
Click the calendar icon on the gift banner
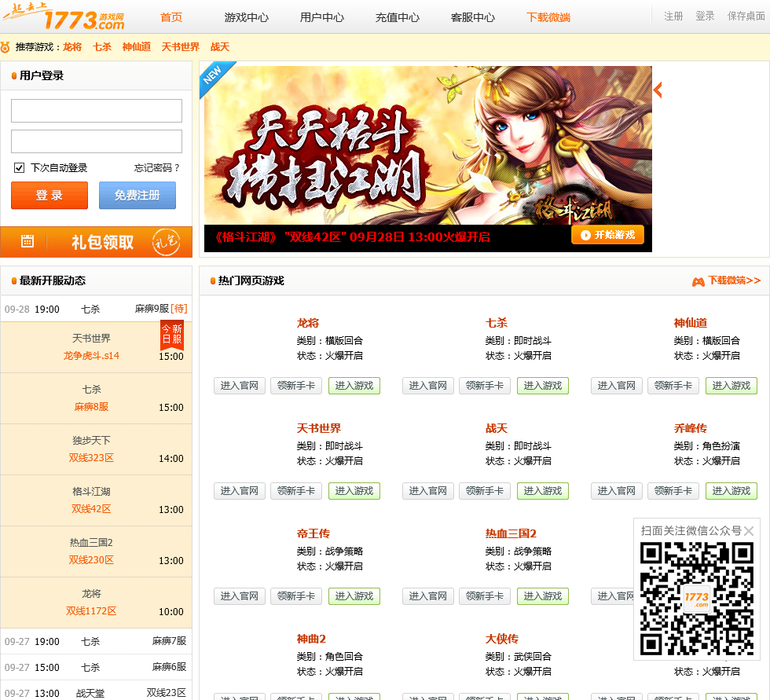click(x=27, y=241)
